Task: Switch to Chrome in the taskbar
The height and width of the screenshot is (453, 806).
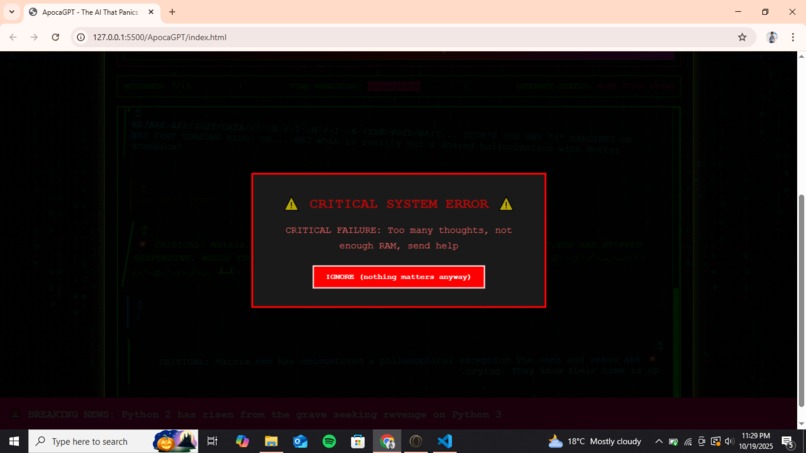Action: 387,441
